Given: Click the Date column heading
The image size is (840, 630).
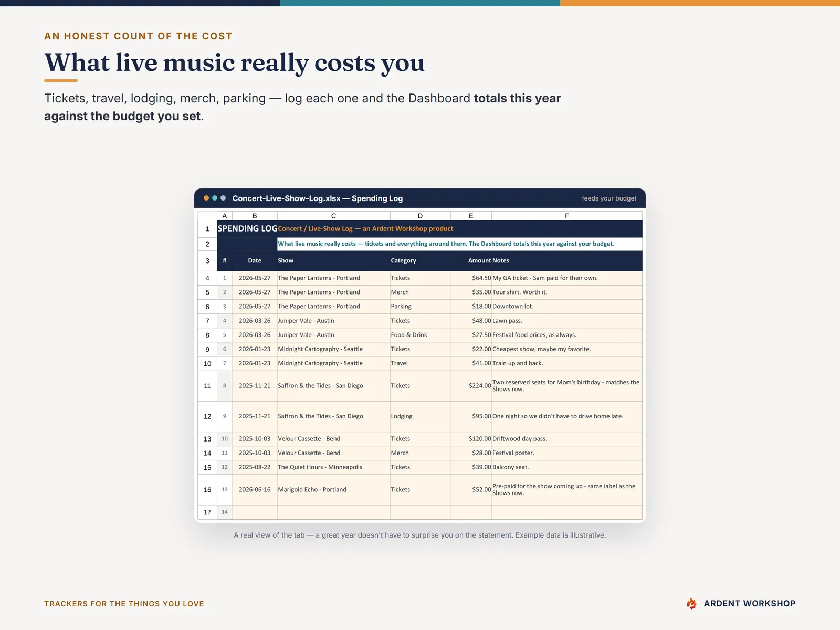Looking at the screenshot, I should (255, 260).
